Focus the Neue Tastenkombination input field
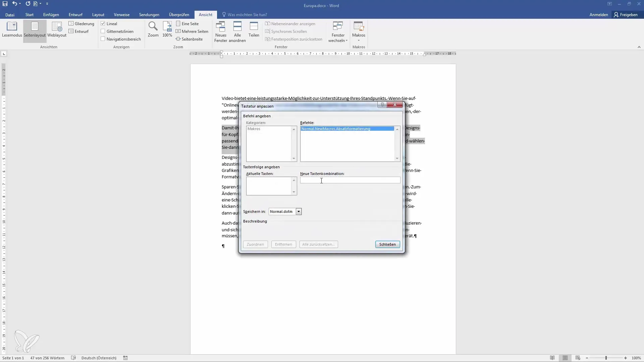 pyautogui.click(x=350, y=180)
